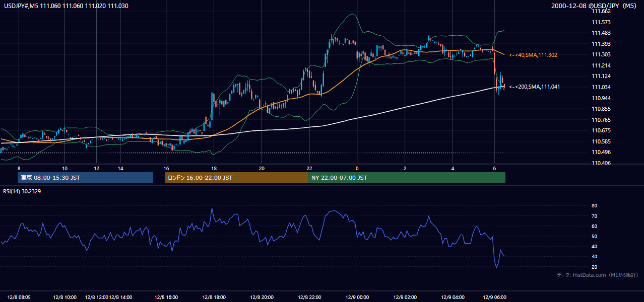Screen dimensions: 644x302
Task: Click the 111.034 price axis label
Action: point(601,87)
